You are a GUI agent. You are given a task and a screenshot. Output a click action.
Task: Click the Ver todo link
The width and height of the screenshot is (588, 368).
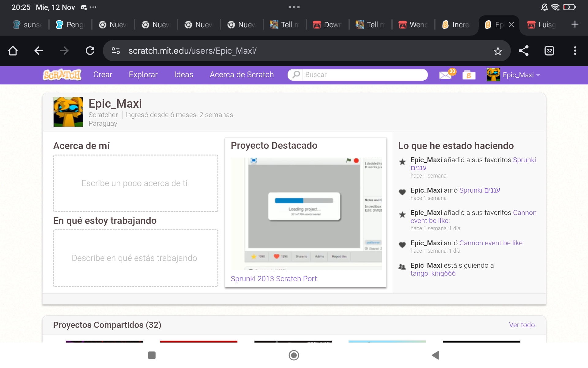522,325
